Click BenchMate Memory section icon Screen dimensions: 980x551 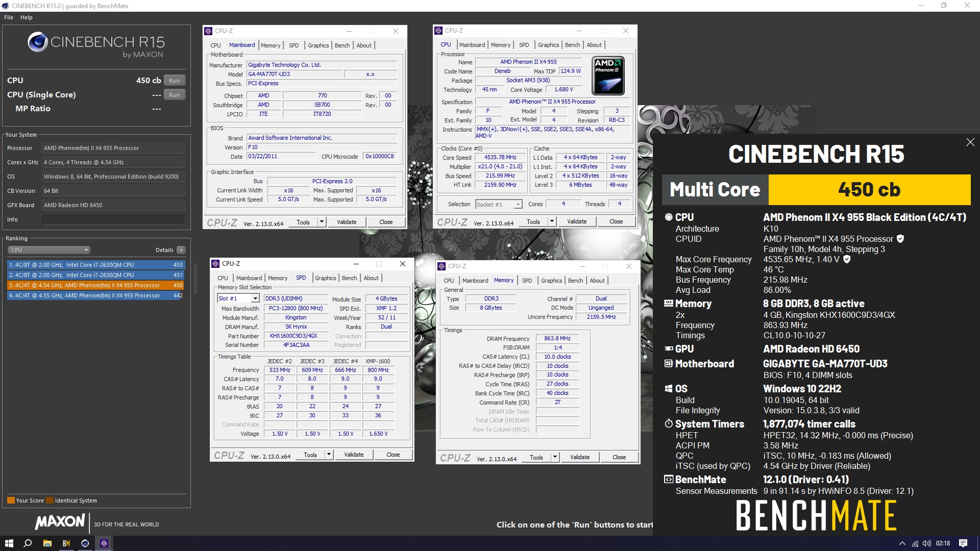[x=669, y=304]
